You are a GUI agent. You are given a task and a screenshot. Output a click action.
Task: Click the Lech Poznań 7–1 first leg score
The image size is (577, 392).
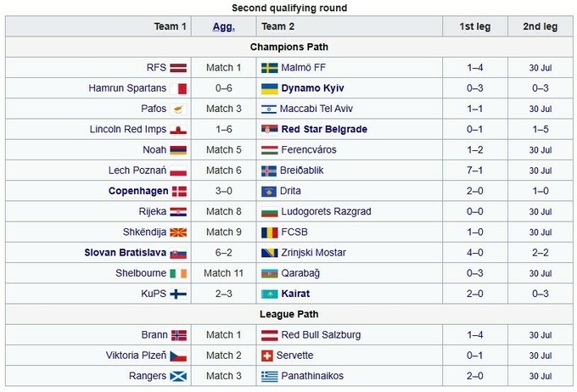475,171
